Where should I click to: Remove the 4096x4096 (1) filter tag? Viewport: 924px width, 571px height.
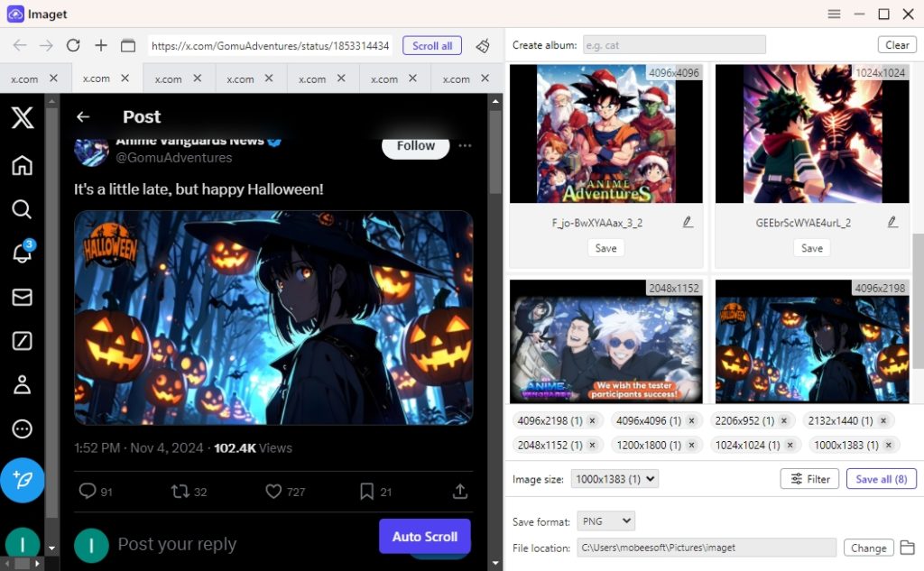click(x=691, y=420)
